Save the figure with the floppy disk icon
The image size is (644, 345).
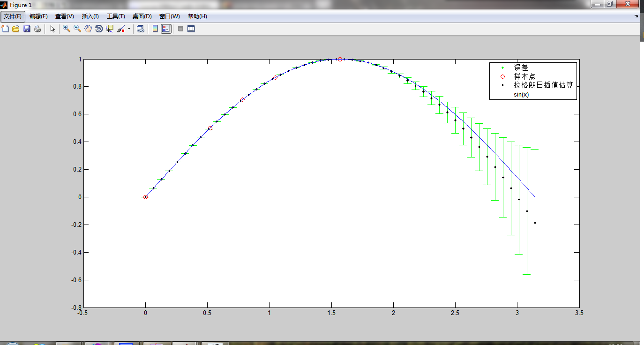pyautogui.click(x=27, y=29)
